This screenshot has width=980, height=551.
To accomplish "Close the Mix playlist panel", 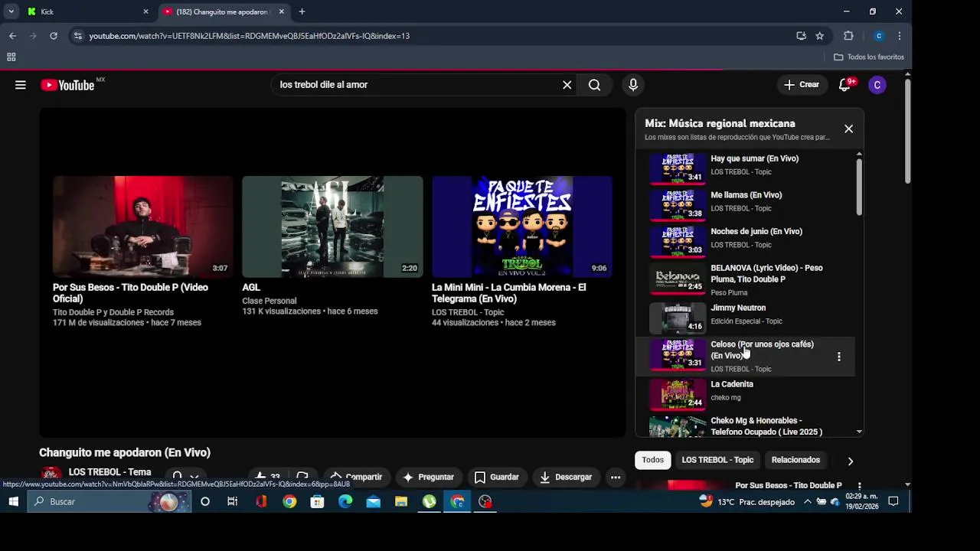I will click(x=848, y=129).
